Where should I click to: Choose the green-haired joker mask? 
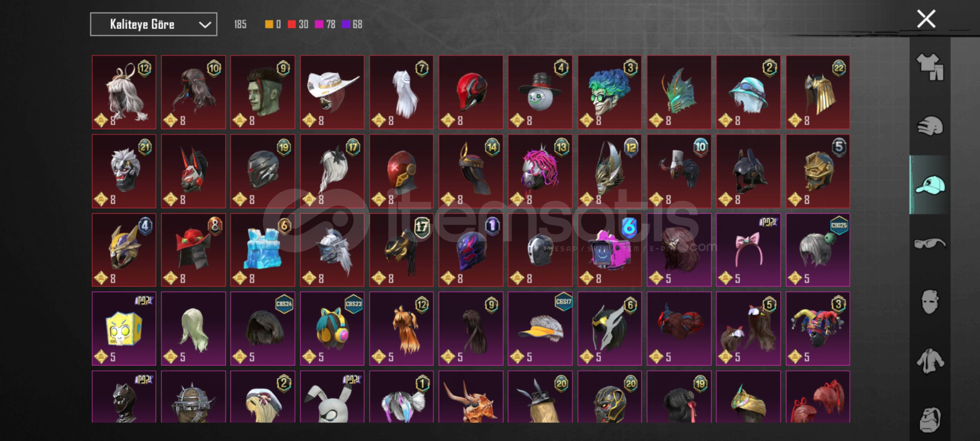[609, 92]
